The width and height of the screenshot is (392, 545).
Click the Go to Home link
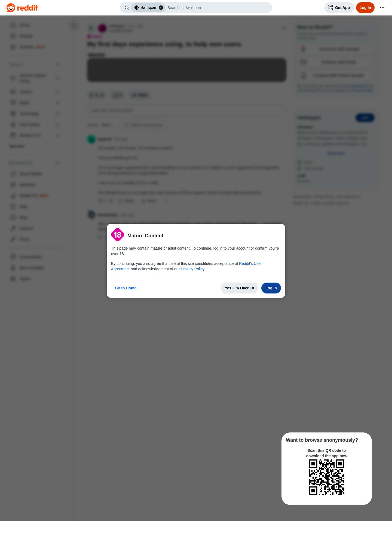(x=125, y=288)
